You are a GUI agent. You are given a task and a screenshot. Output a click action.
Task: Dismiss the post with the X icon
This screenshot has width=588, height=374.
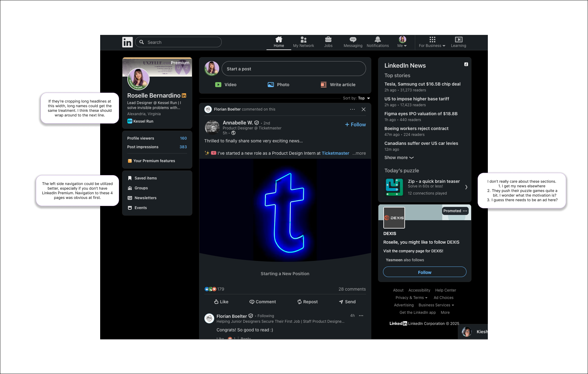(364, 109)
